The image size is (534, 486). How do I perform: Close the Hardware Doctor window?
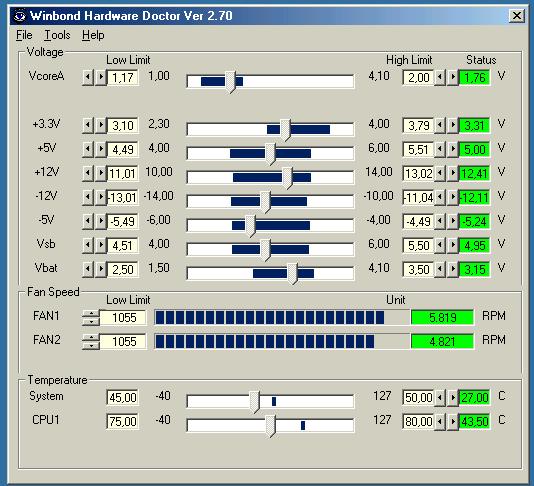pyautogui.click(x=517, y=16)
